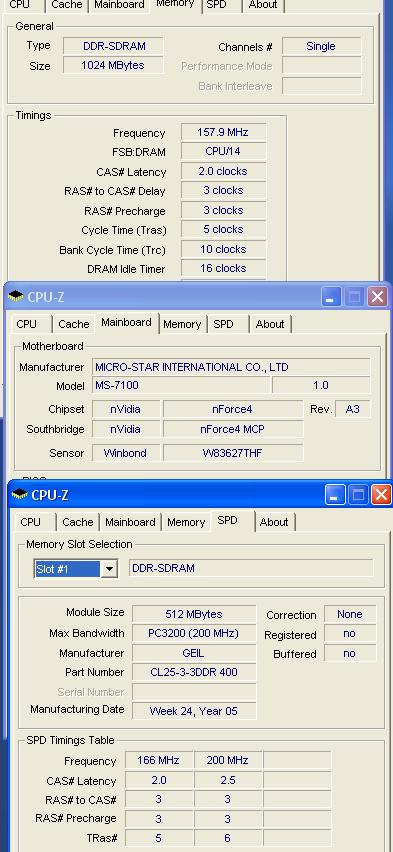Viewport: 393px width, 852px height.
Task: Switch to Cache tab in the Mainboard window
Action: click(73, 324)
